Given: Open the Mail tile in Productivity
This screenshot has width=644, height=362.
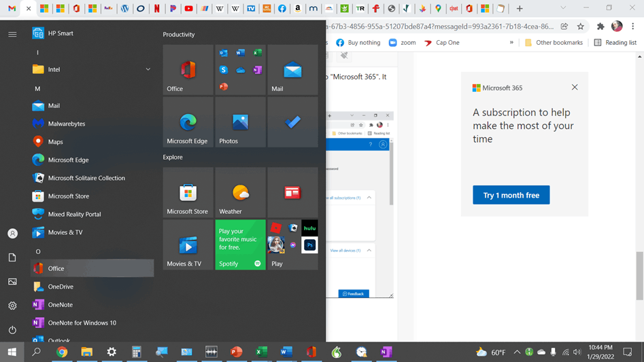Looking at the screenshot, I should pos(293,70).
